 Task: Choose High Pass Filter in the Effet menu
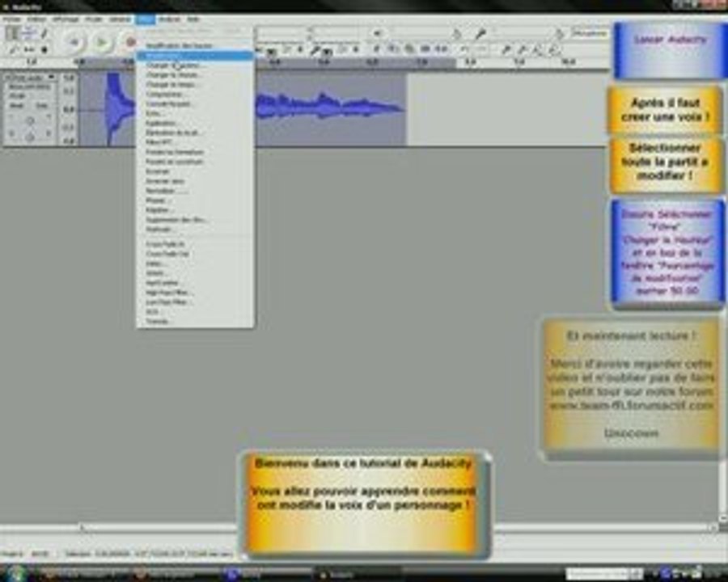pos(195,293)
